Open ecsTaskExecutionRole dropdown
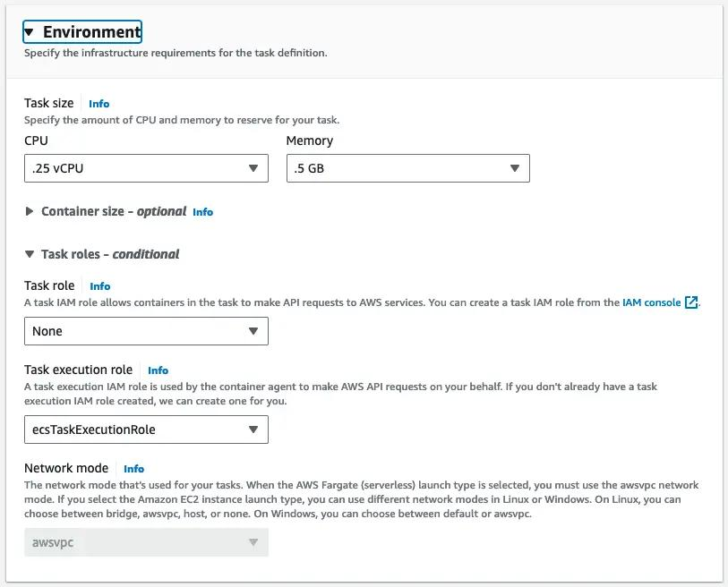 (x=146, y=430)
